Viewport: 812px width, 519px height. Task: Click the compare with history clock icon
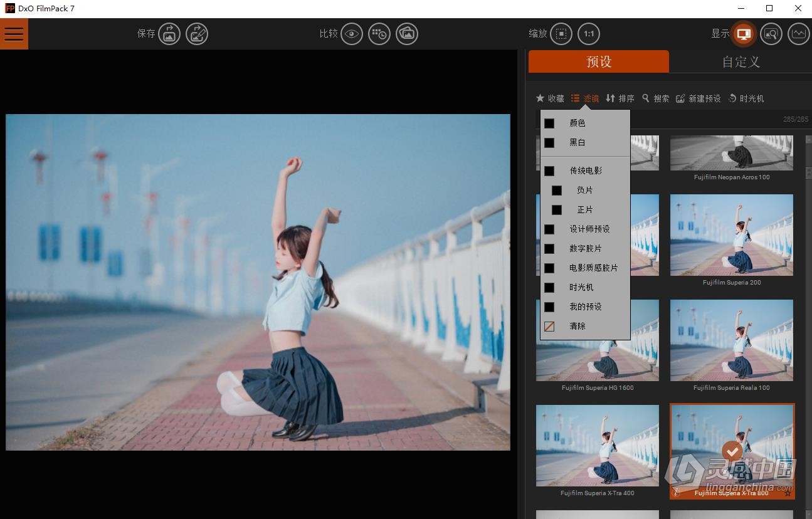click(379, 34)
